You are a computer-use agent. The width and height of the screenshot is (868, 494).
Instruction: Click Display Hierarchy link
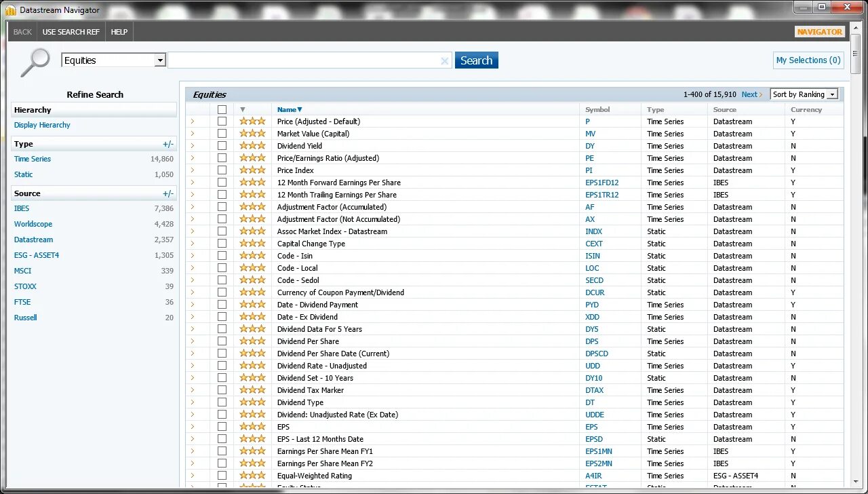(x=42, y=125)
